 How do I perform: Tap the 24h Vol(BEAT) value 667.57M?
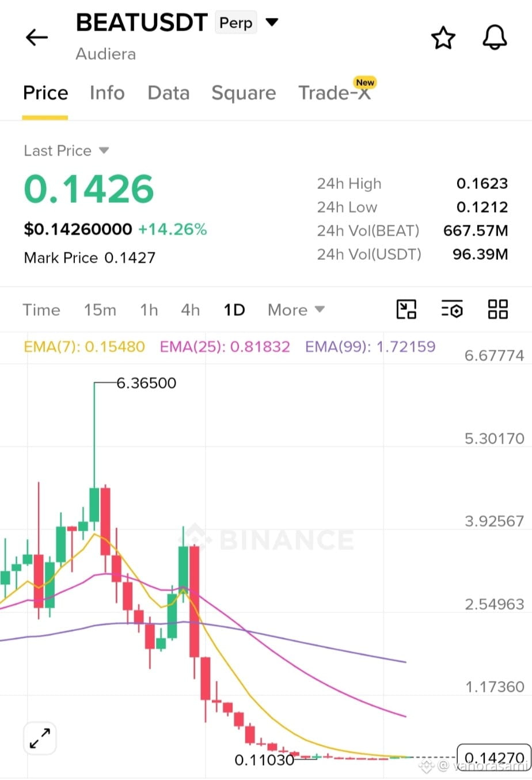pyautogui.click(x=476, y=231)
